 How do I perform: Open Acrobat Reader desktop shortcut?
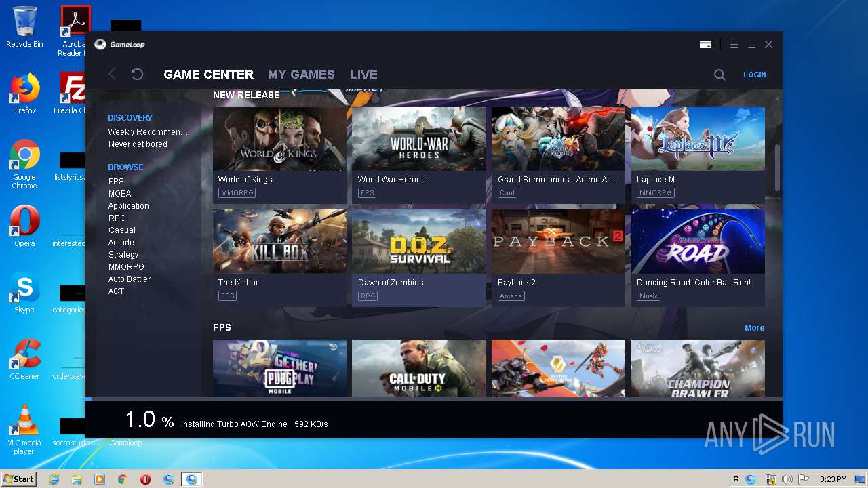point(73,31)
